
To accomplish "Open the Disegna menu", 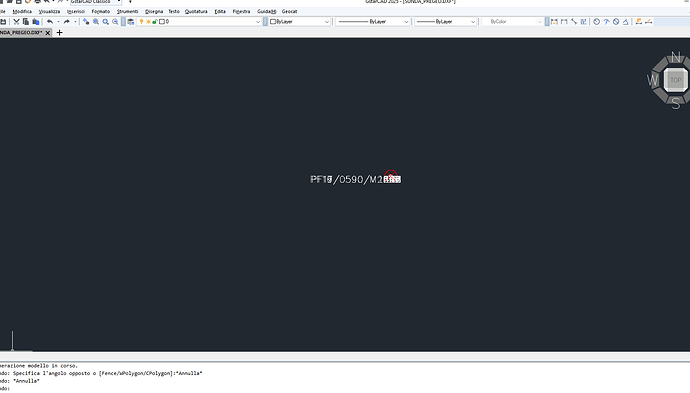I will pos(154,11).
